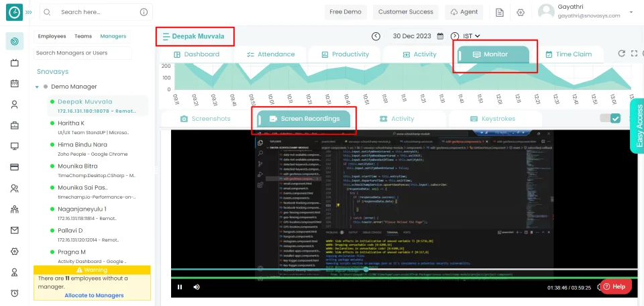
Task: Select the spiral activity icon in sidebar
Action: coord(14,41)
